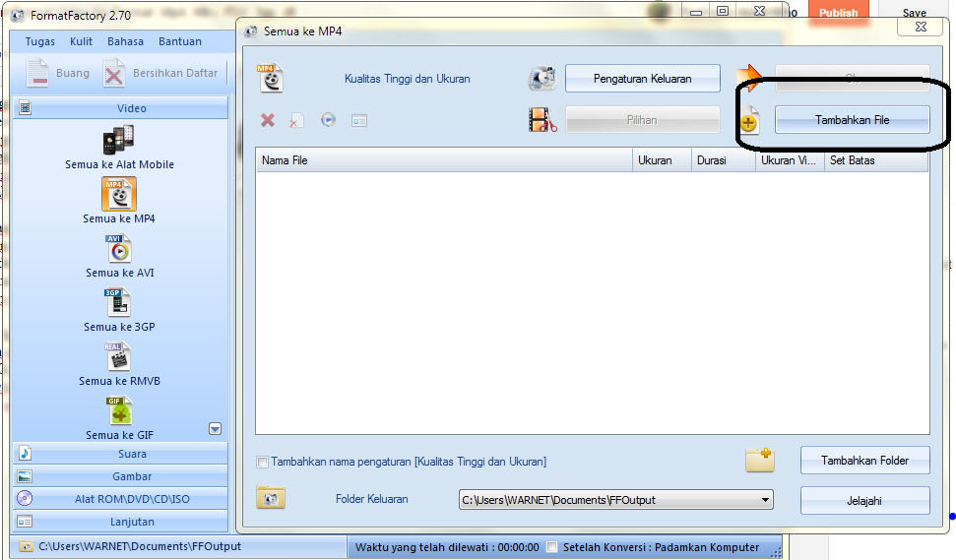Click the Publish button in background window
The image size is (956, 560).
(x=838, y=12)
